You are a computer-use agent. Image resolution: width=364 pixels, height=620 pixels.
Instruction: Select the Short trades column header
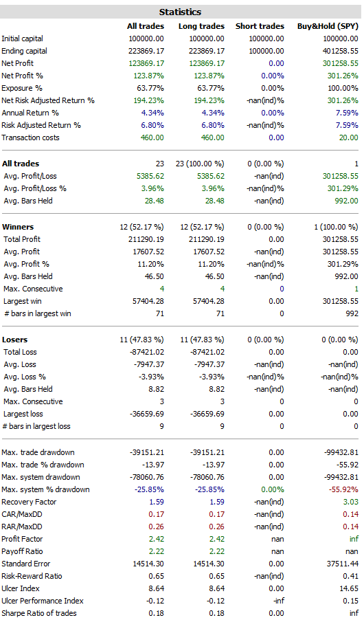click(260, 27)
